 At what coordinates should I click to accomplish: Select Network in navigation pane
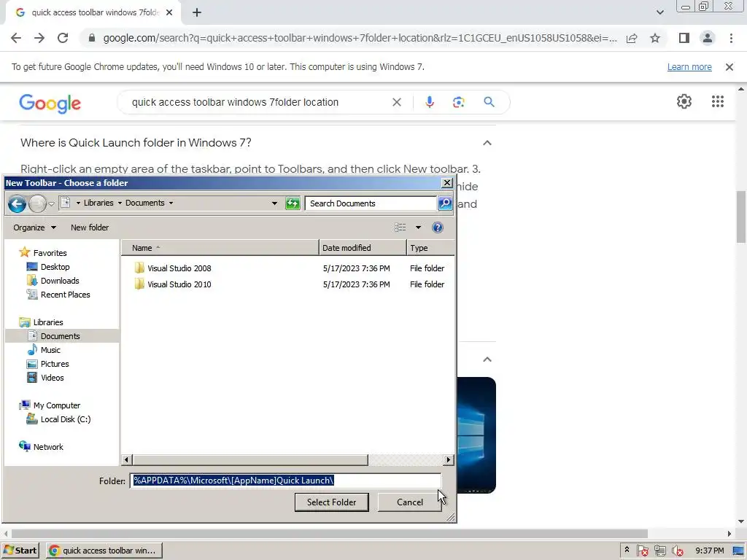[47, 447]
